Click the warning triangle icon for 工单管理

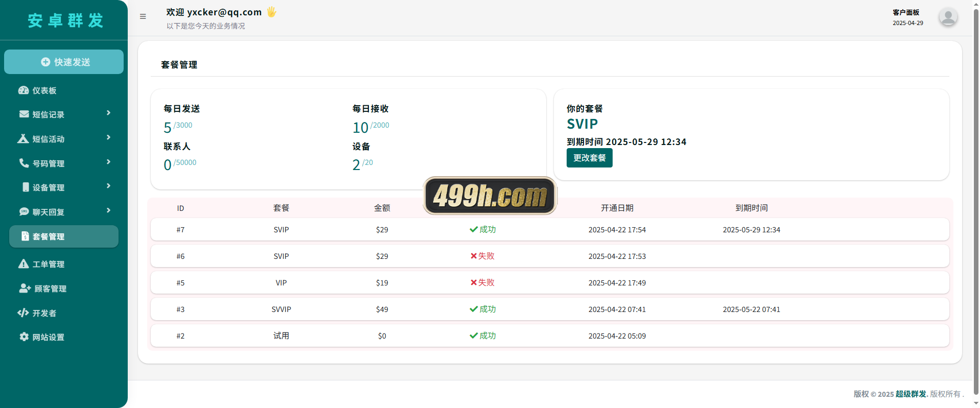(x=24, y=263)
